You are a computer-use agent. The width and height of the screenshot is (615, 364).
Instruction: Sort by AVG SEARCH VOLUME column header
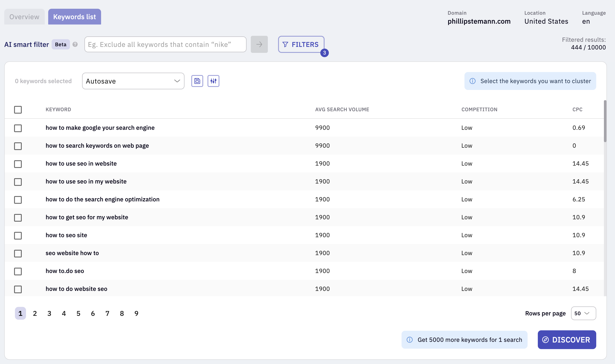(x=342, y=109)
